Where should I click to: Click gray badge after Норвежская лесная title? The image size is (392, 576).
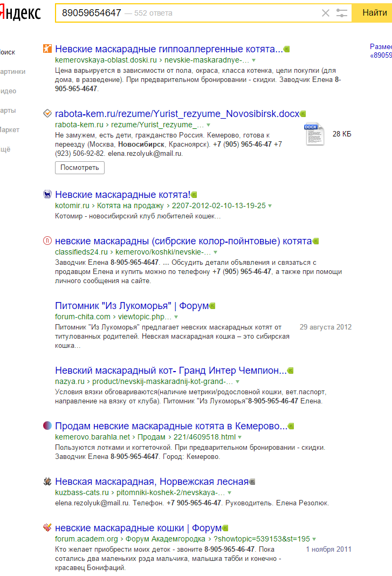coord(252,482)
